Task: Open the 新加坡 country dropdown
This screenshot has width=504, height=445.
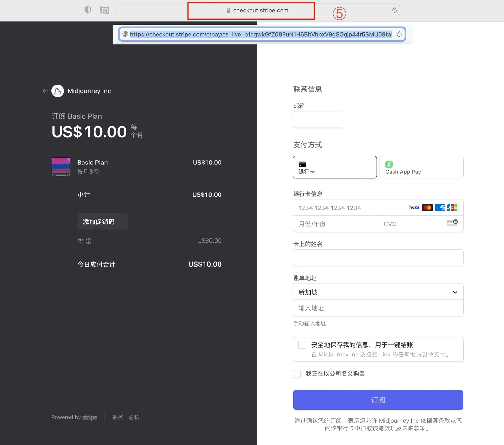Action: (378, 292)
